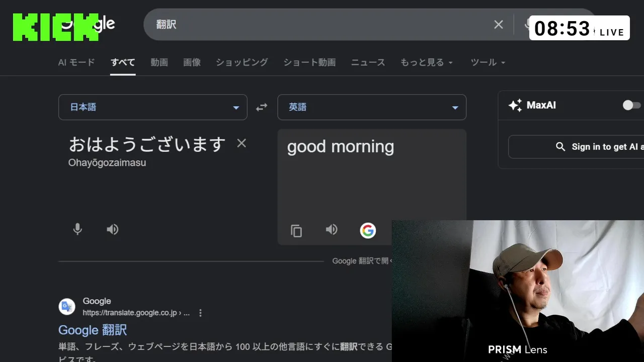This screenshot has height=362, width=644.
Task: Click the Google 翻訳で開く link
Action: pyautogui.click(x=362, y=261)
